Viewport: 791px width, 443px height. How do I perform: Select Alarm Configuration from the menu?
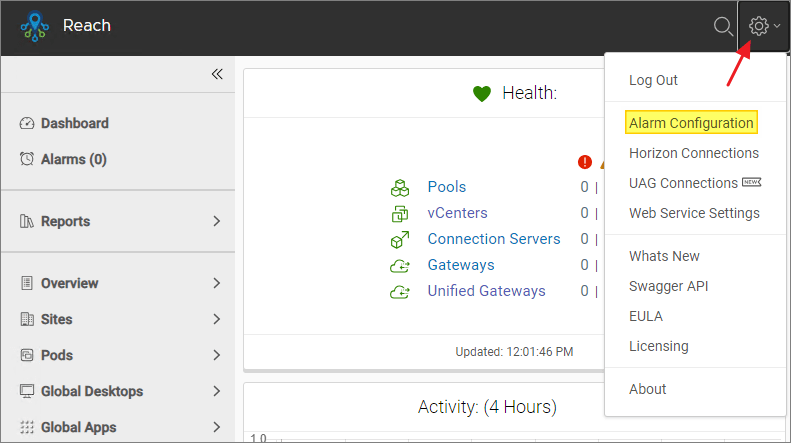[x=691, y=123]
